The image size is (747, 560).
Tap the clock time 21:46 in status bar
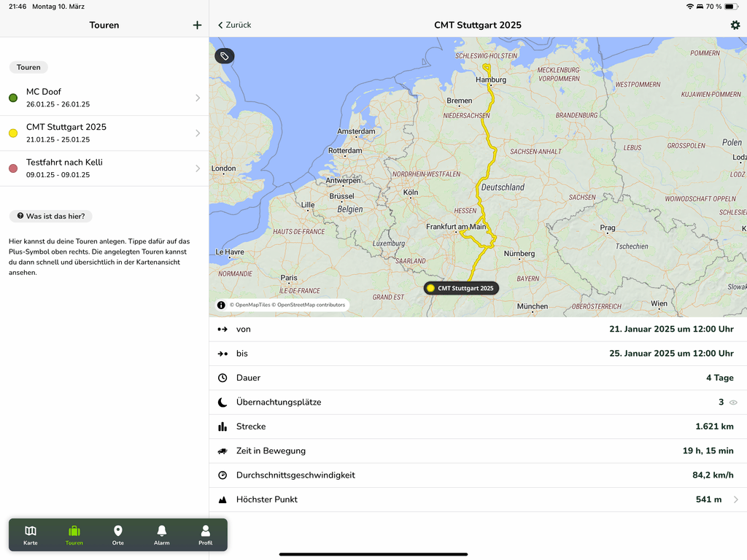click(18, 7)
